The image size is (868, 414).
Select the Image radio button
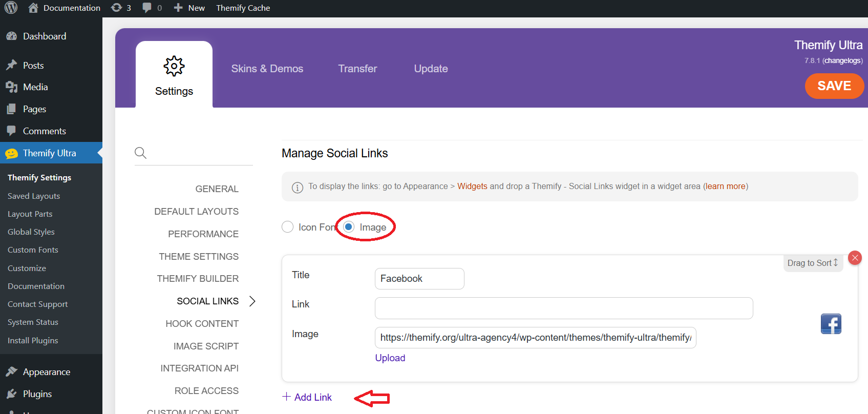(349, 227)
